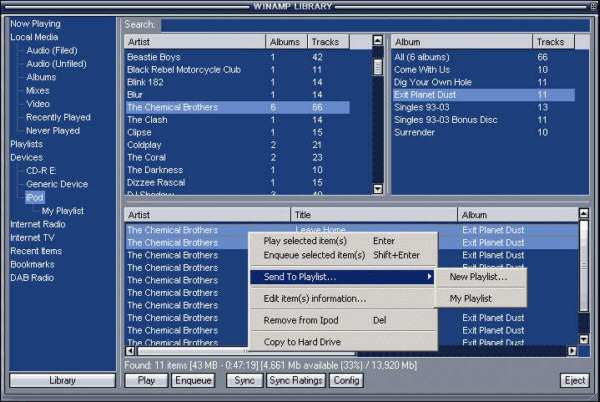Select iPod under Devices tree
This screenshot has height=402, width=600.
tap(35, 198)
